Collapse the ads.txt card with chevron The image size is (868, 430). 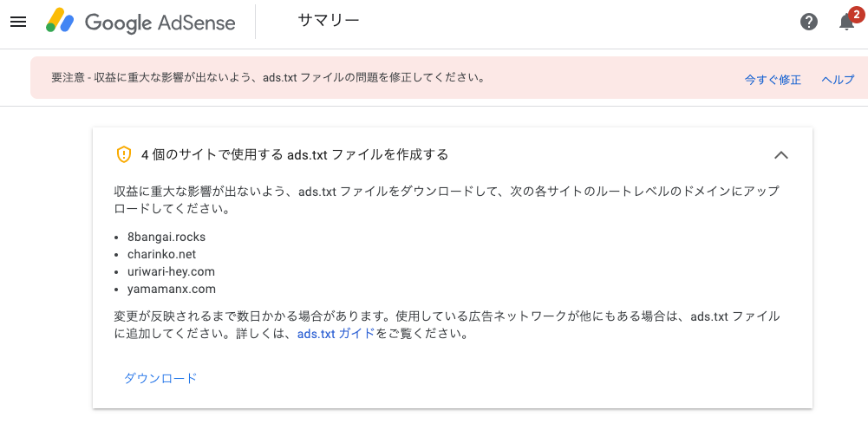780,155
